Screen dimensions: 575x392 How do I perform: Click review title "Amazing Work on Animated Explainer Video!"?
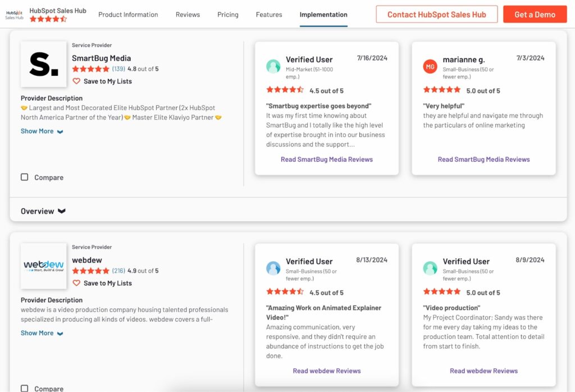point(324,312)
